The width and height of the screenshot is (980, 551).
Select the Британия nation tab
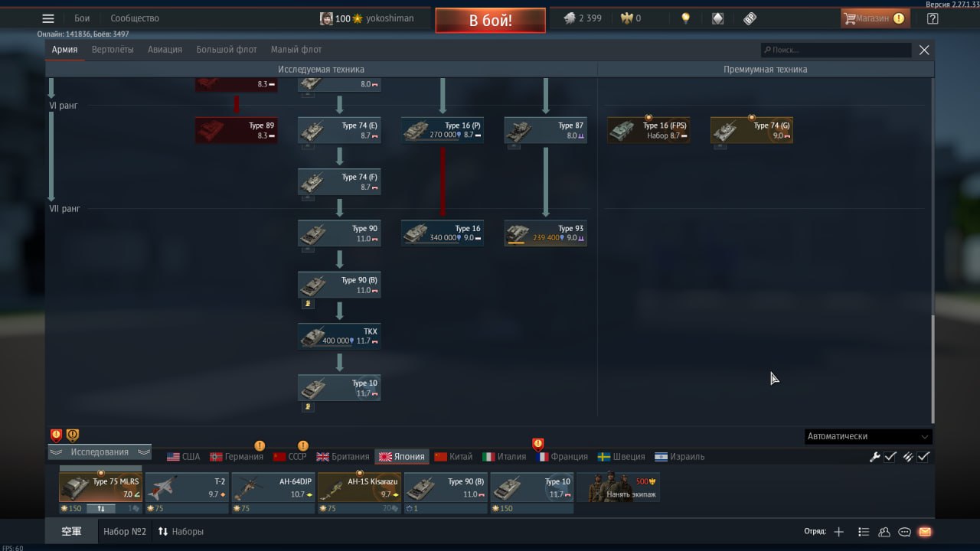343,457
